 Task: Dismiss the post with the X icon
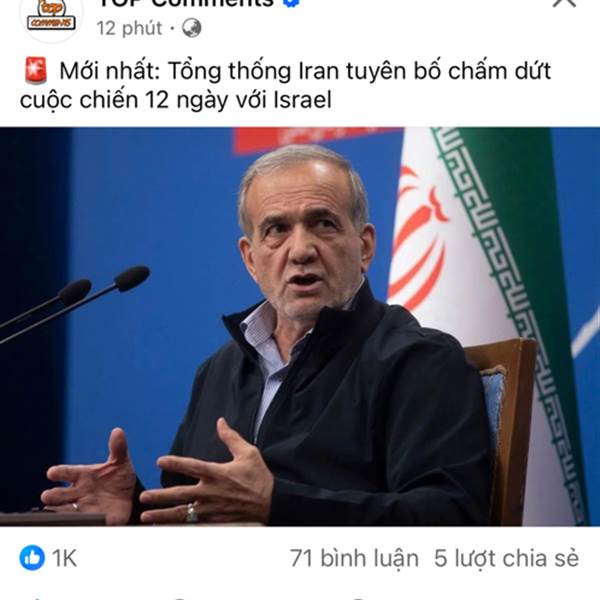coord(565,2)
